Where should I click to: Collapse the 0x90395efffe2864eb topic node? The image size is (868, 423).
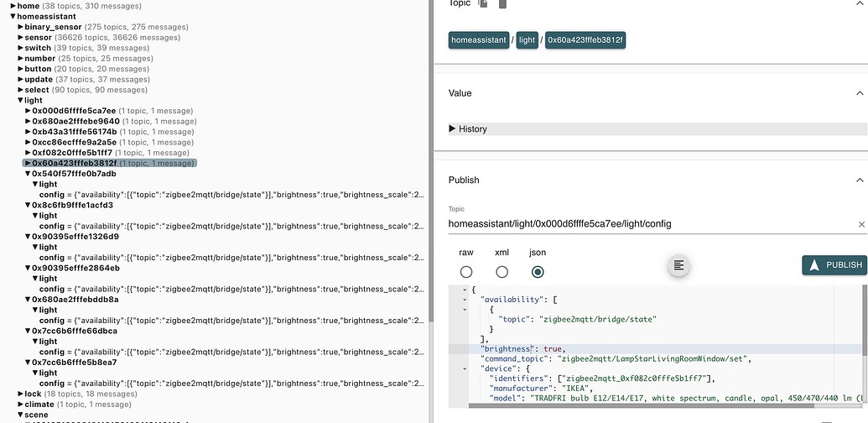coord(28,269)
